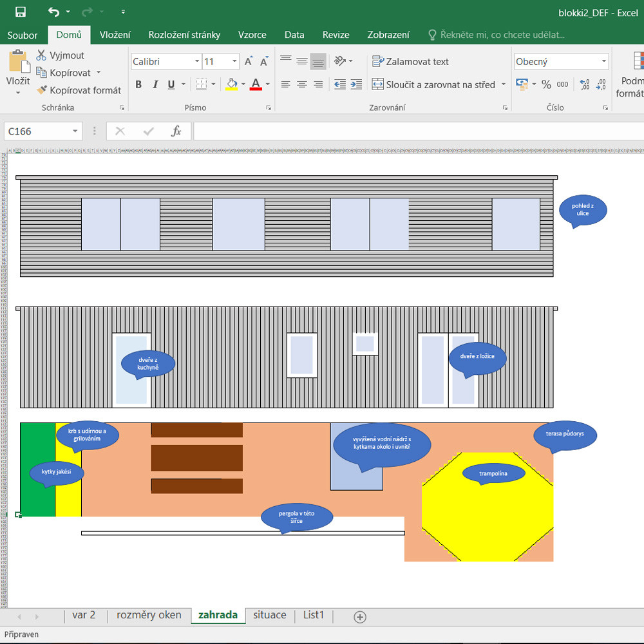Toggle Bold formatting

pyautogui.click(x=138, y=84)
